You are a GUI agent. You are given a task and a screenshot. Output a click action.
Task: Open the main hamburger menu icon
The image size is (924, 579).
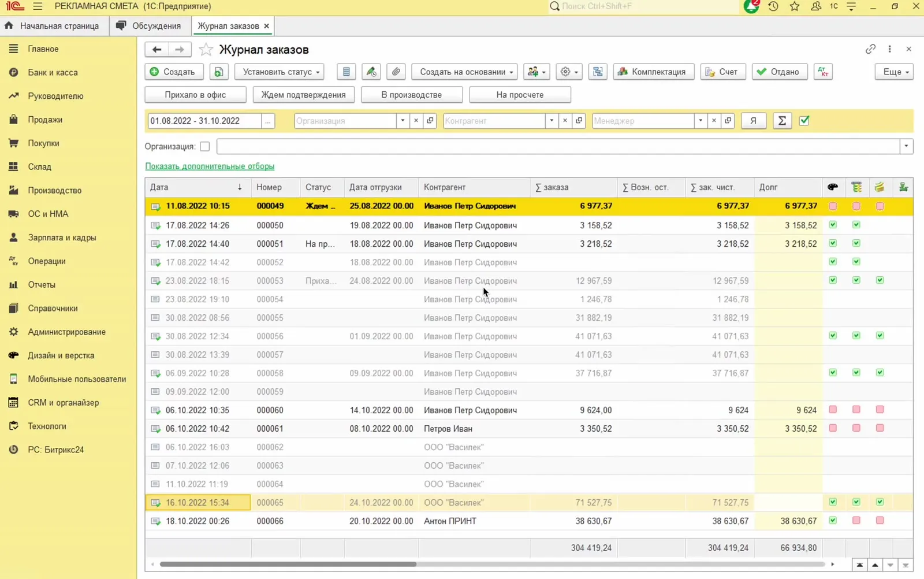click(x=38, y=6)
